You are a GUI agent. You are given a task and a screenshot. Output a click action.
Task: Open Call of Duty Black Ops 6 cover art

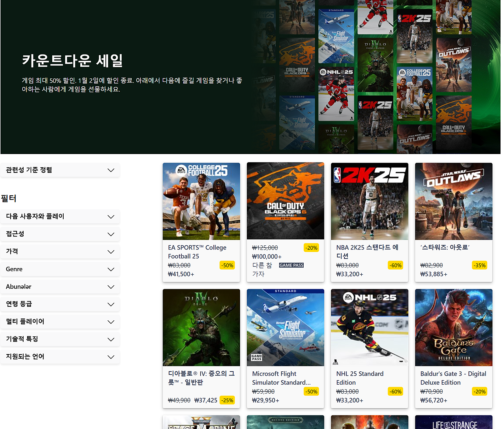pos(285,201)
